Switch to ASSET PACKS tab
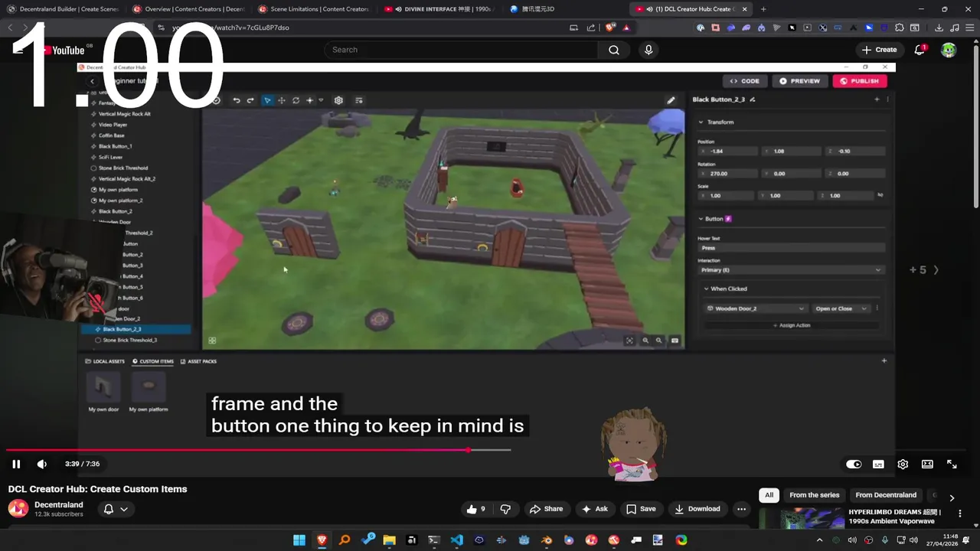The image size is (980, 551). coord(199,361)
